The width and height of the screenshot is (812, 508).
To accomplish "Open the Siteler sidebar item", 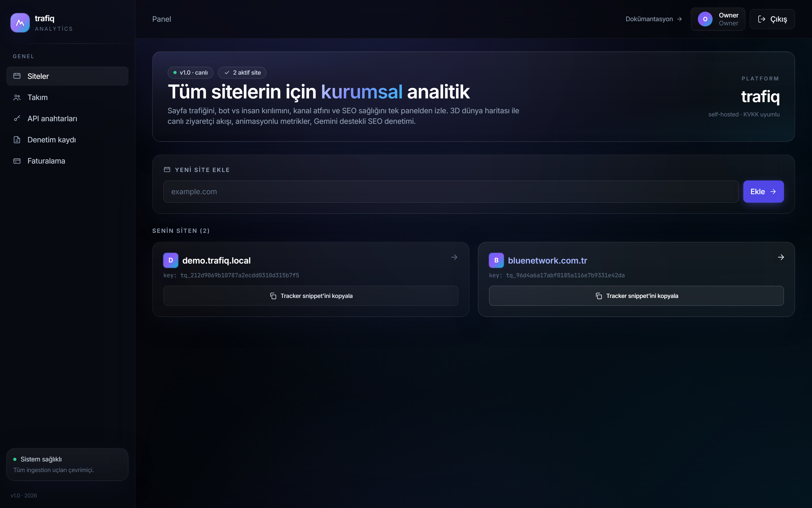I will tap(67, 76).
